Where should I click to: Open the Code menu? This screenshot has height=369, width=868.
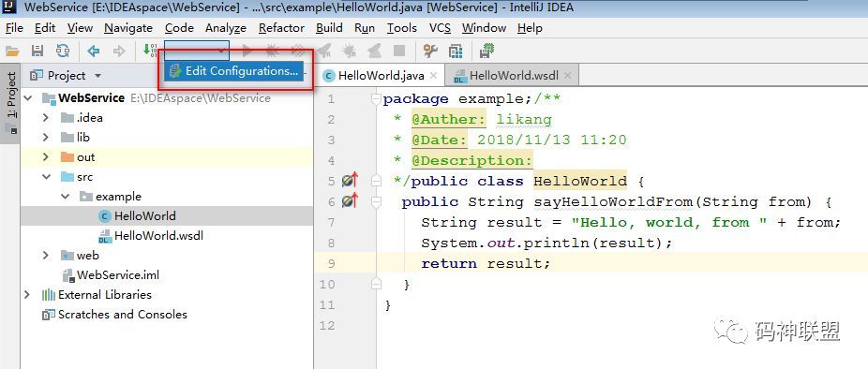tap(179, 28)
